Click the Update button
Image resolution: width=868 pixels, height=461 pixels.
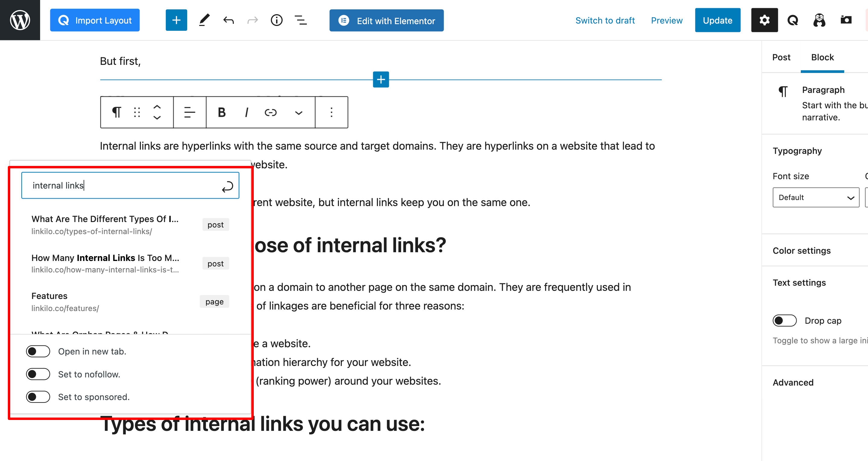[717, 20]
